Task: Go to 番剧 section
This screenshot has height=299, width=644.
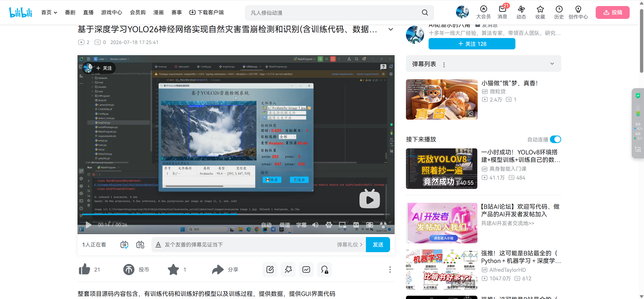Action: pyautogui.click(x=70, y=12)
